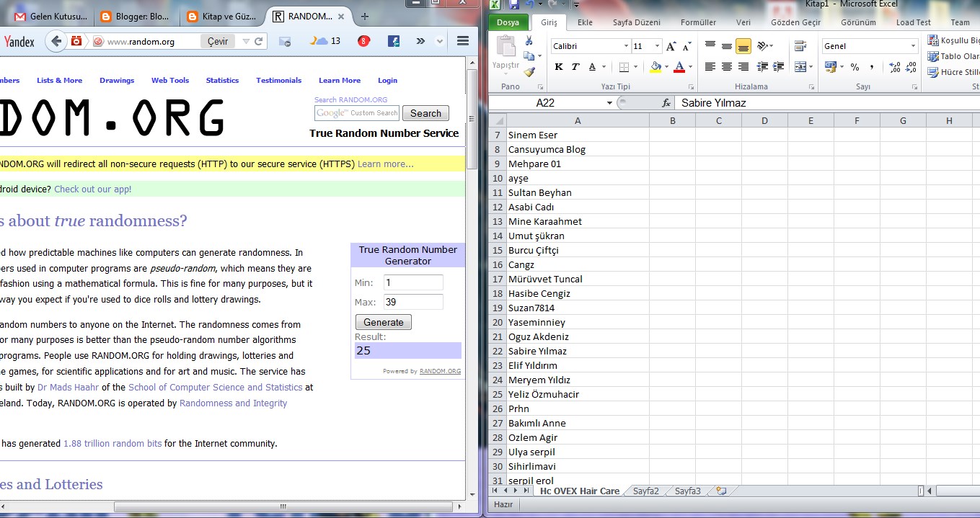Open the font color dropdown arrow
Image resolution: width=980 pixels, height=518 pixels.
(690, 67)
